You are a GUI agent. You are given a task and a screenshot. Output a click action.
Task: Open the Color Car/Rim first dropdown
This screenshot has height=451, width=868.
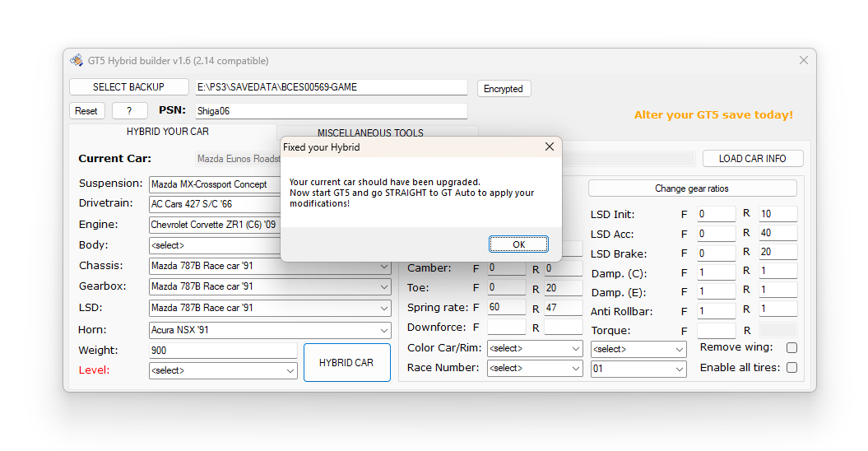[535, 349]
